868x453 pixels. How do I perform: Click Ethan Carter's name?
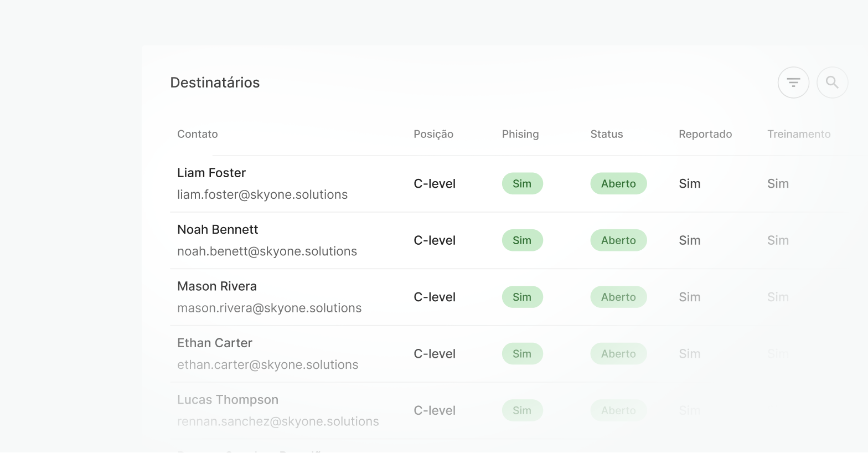click(x=215, y=343)
